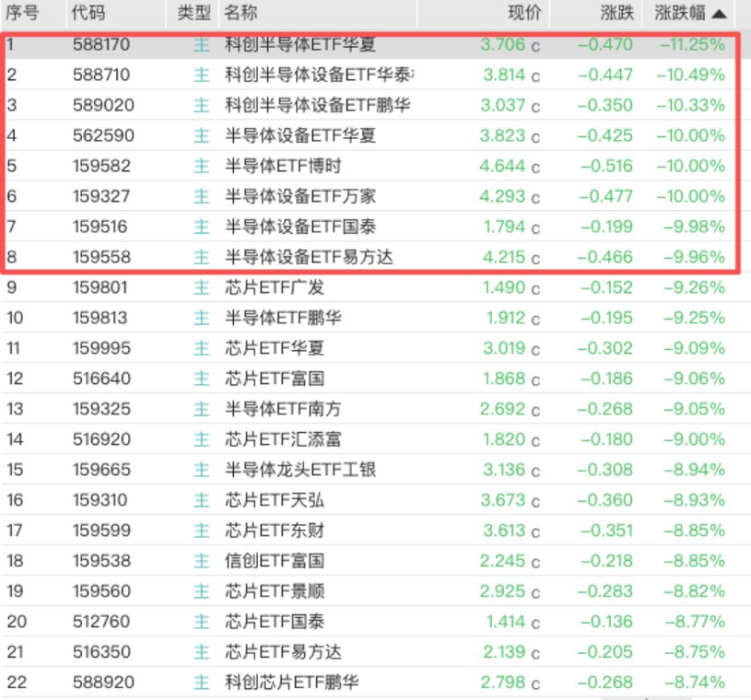Click the 主 type icon for 159327
This screenshot has width=751, height=700.
pos(202,196)
